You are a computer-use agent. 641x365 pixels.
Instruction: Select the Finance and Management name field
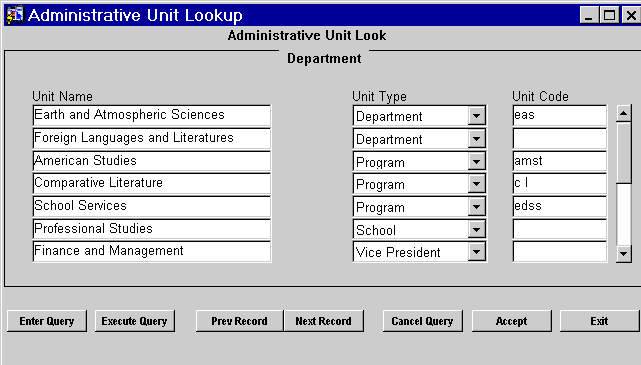click(152, 251)
